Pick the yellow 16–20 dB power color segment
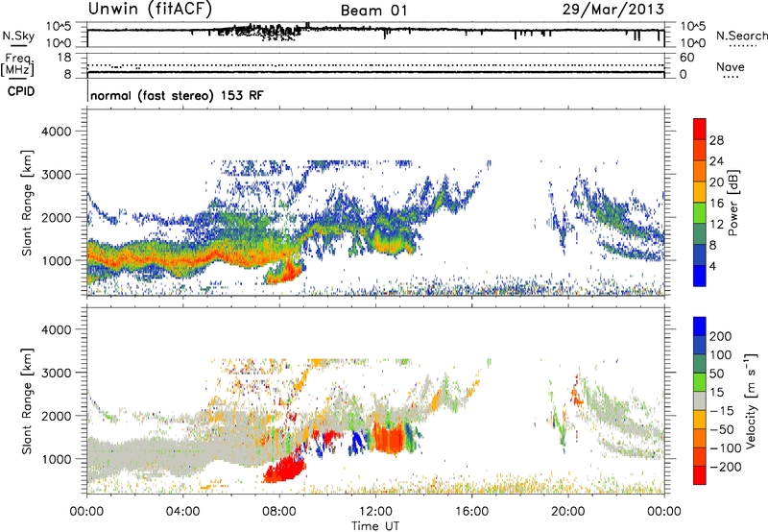The image size is (768, 532). click(x=700, y=192)
